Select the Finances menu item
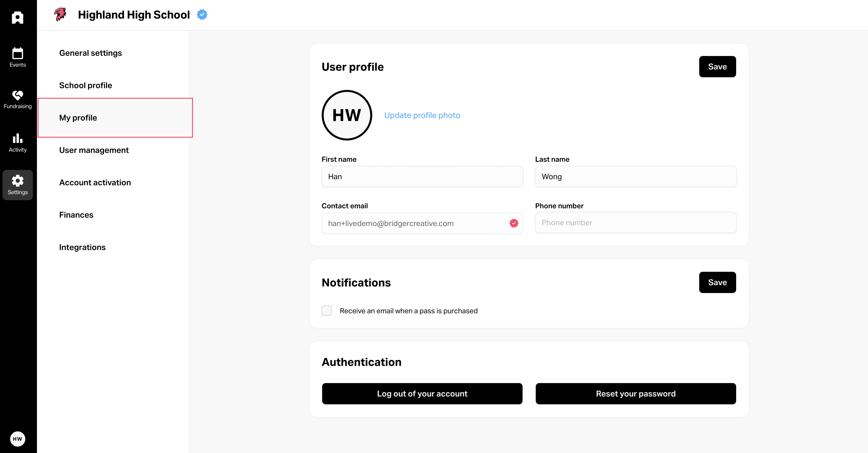 tap(76, 215)
